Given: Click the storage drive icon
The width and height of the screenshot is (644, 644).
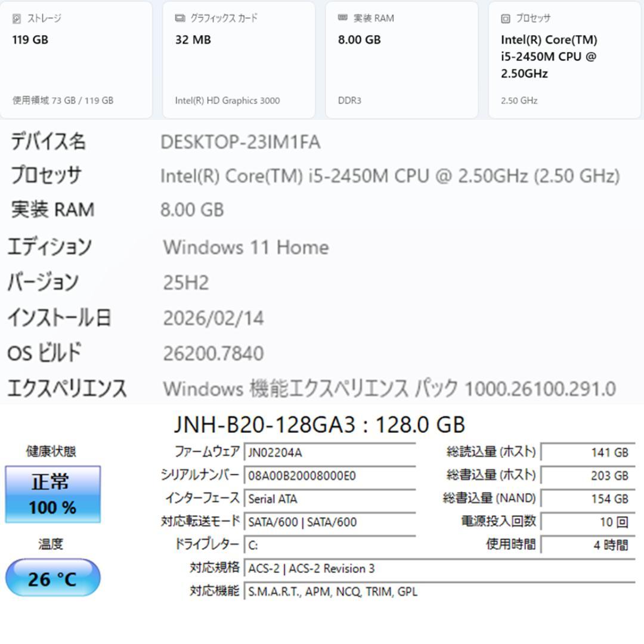Looking at the screenshot, I should (17, 18).
